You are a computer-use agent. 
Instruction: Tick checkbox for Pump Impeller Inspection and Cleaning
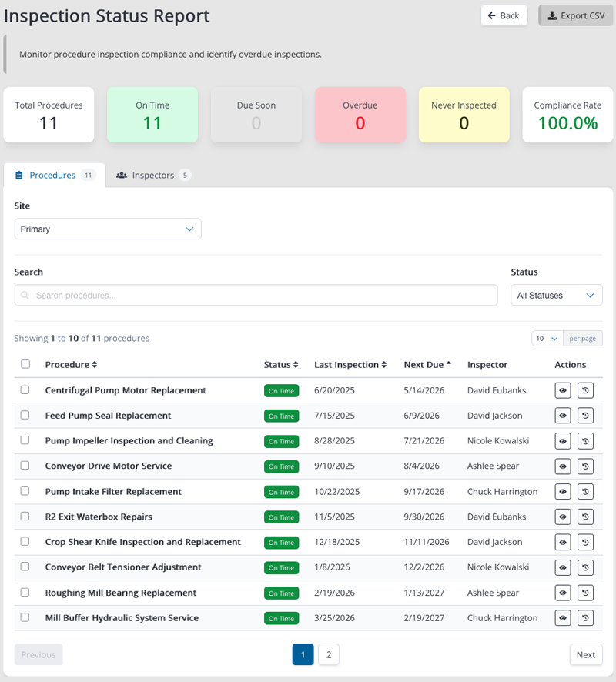(x=25, y=440)
